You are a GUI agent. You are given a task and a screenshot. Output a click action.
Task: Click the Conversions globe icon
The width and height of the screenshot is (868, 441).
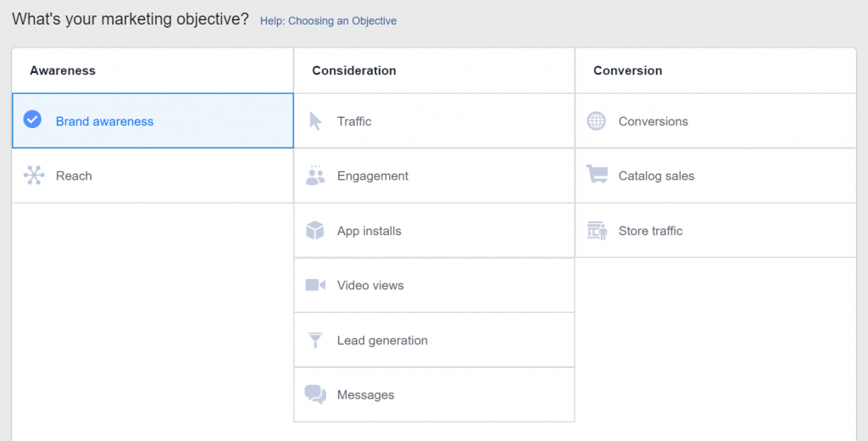(597, 121)
